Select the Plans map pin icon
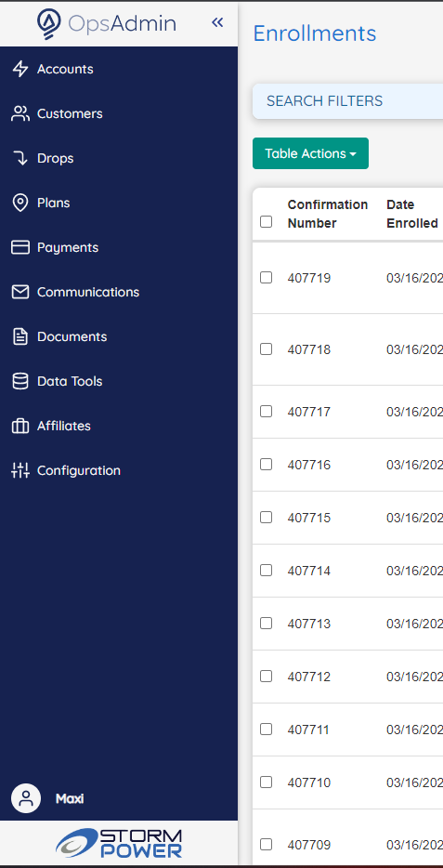This screenshot has width=443, height=868. pos(20,204)
